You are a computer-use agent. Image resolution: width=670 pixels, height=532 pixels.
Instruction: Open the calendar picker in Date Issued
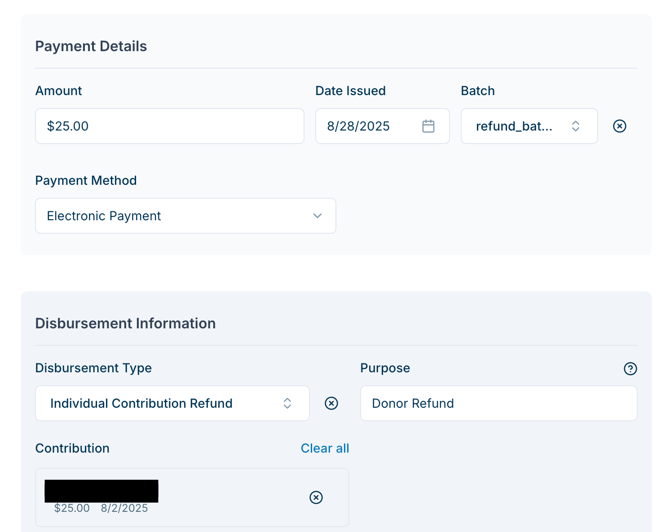[x=428, y=126]
